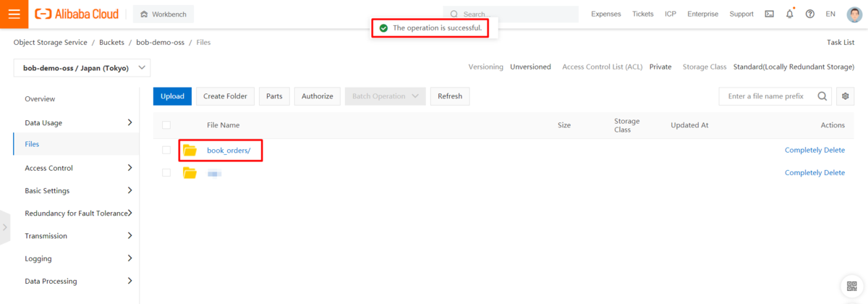Completely Delete the blurred-name folder
868x304 pixels.
coord(814,172)
